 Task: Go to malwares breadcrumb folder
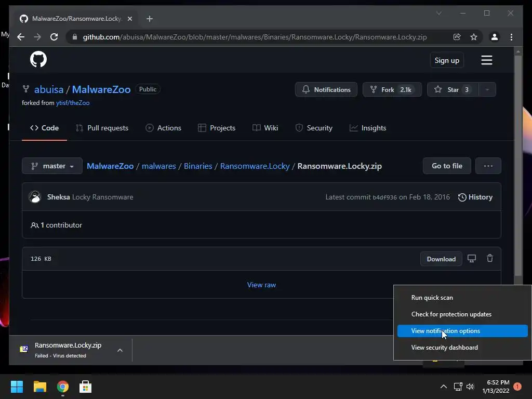point(159,166)
